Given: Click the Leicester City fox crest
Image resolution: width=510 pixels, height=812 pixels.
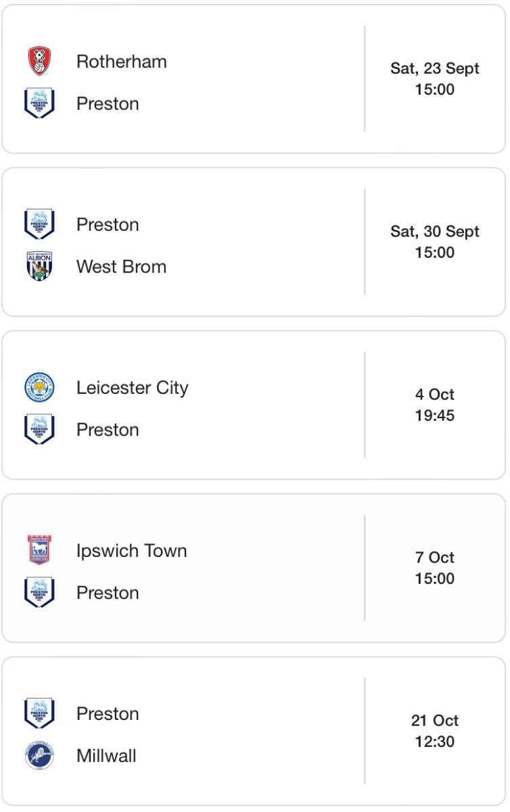Looking at the screenshot, I should [39, 388].
